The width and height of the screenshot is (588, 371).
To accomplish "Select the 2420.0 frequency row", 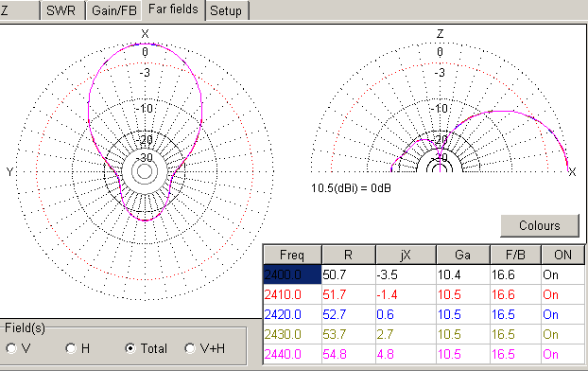I will click(x=292, y=314).
